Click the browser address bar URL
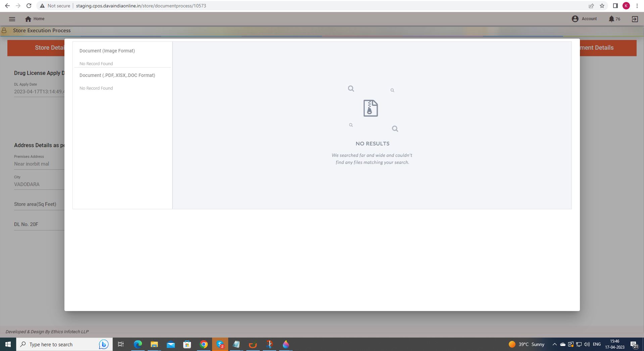The image size is (644, 351). coord(141,6)
